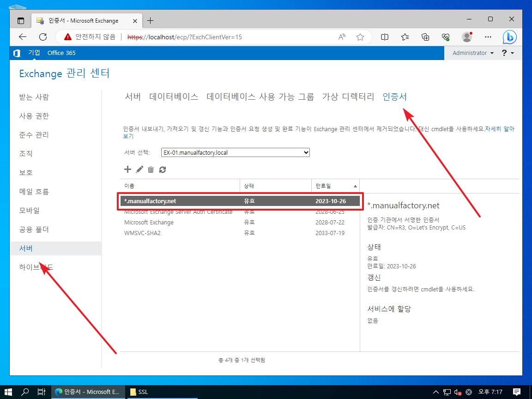Click the taskbar clock 오후 7:17

[x=490, y=392]
